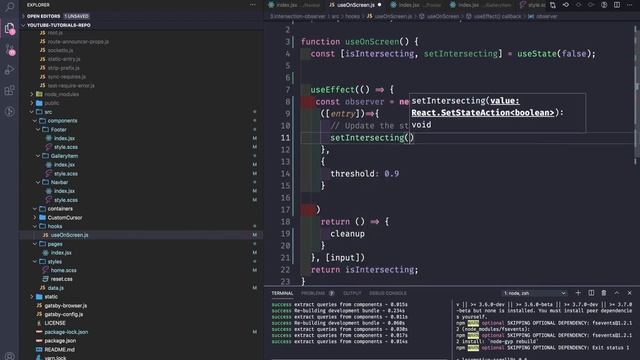Open the terminal selector '1: node, zsh' dropdown
640x360 pixels.
[534, 293]
